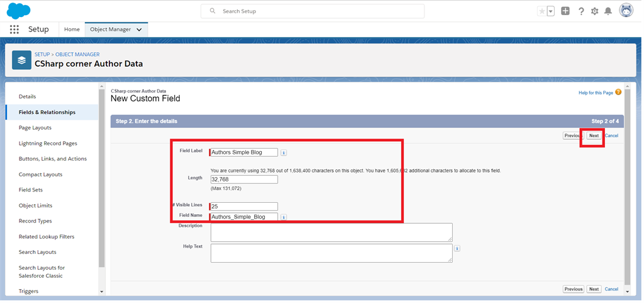Open the Help question mark icon
The height and width of the screenshot is (303, 644).
pos(581,11)
